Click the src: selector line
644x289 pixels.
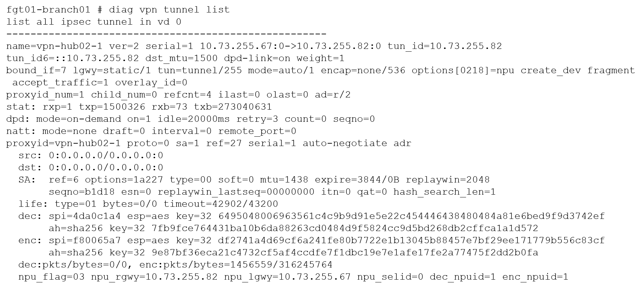[91, 155]
